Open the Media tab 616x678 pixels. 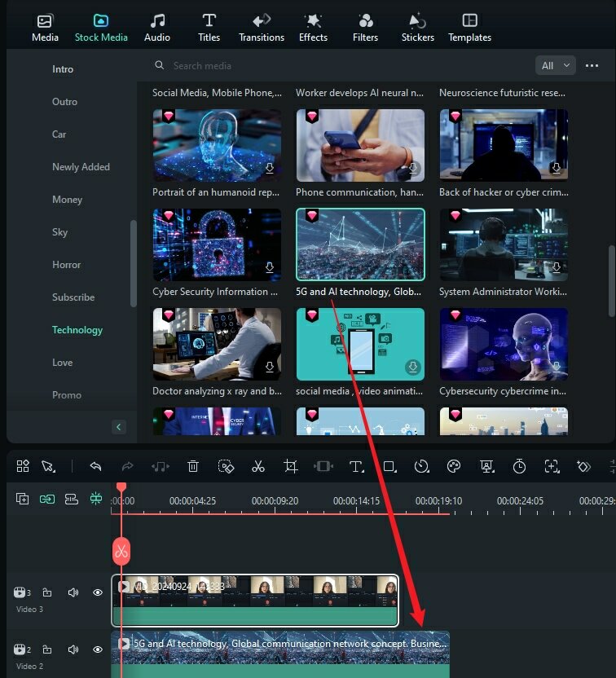[x=45, y=28]
